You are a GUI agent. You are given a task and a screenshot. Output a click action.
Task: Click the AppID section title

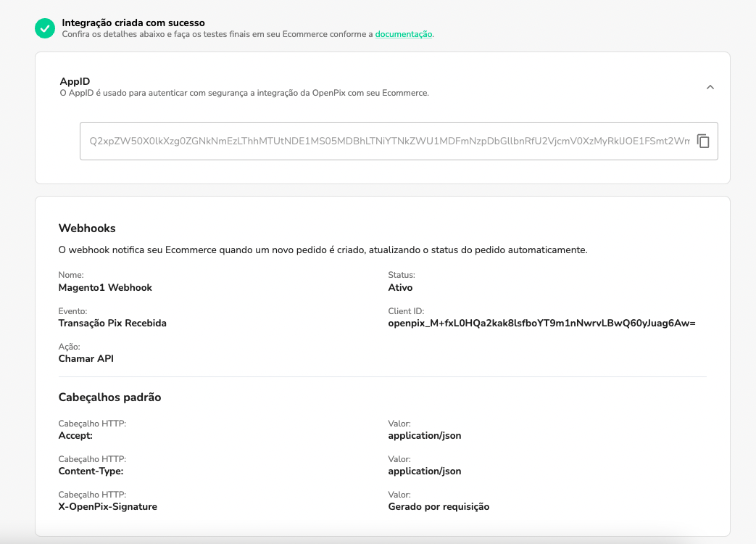click(75, 81)
